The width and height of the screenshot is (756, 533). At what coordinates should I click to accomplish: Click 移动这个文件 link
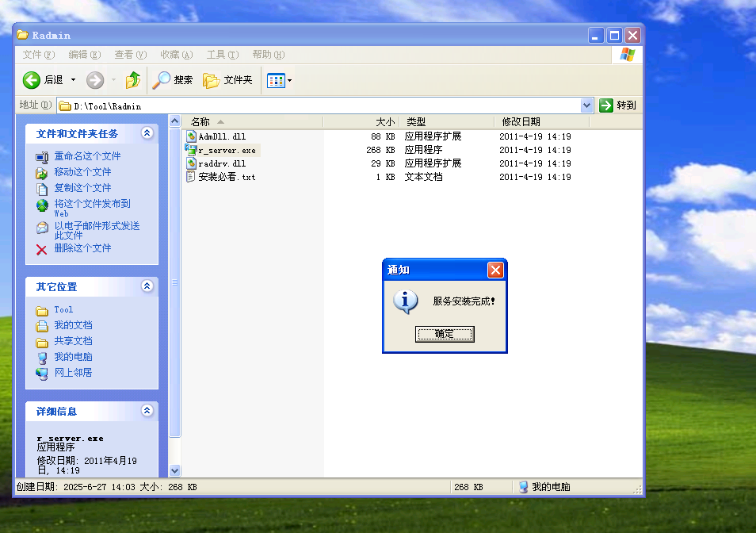(82, 172)
